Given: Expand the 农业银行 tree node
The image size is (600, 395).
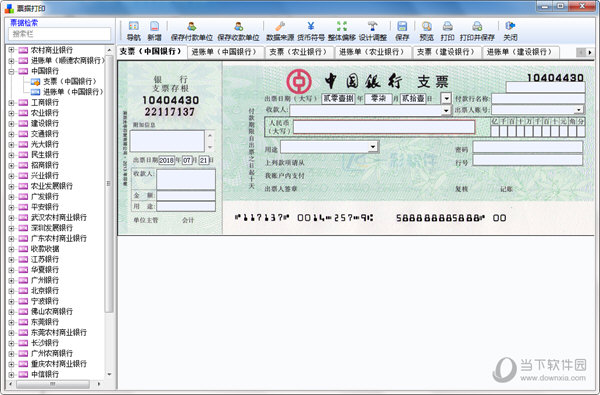Looking at the screenshot, I should click(x=11, y=113).
